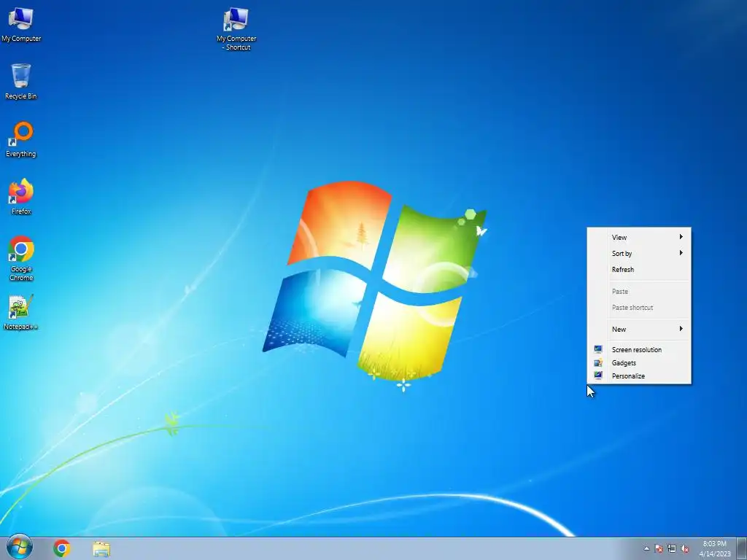Open the View submenu in context menu
Image resolution: width=747 pixels, height=560 pixels.
pos(639,237)
